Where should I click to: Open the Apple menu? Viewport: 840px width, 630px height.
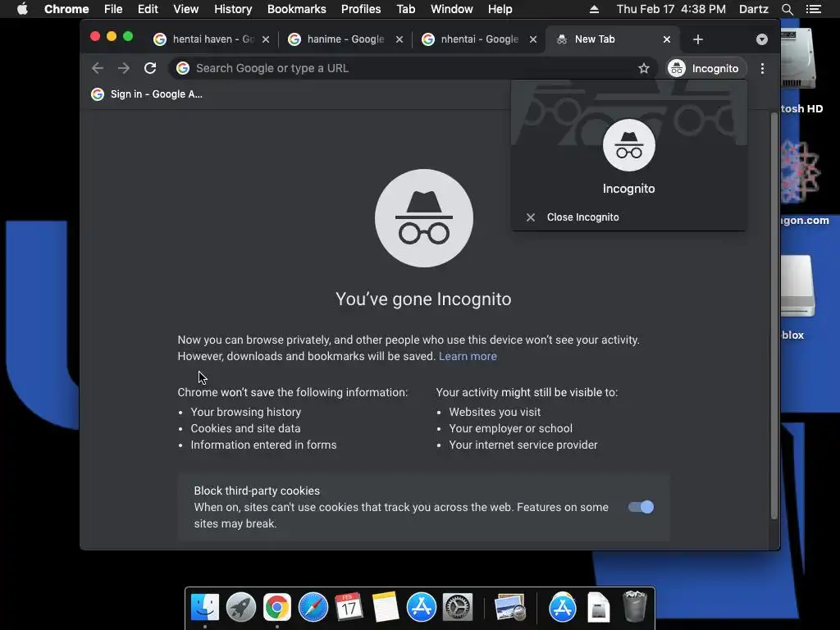pos(22,9)
